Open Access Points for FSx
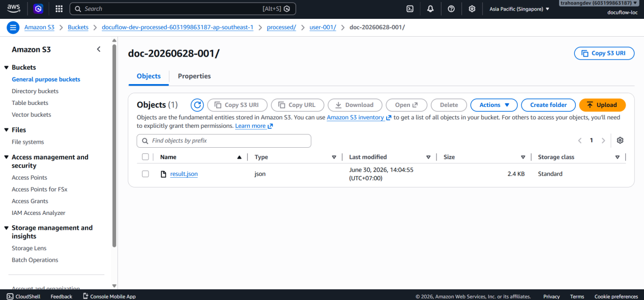644x300 pixels. point(40,189)
